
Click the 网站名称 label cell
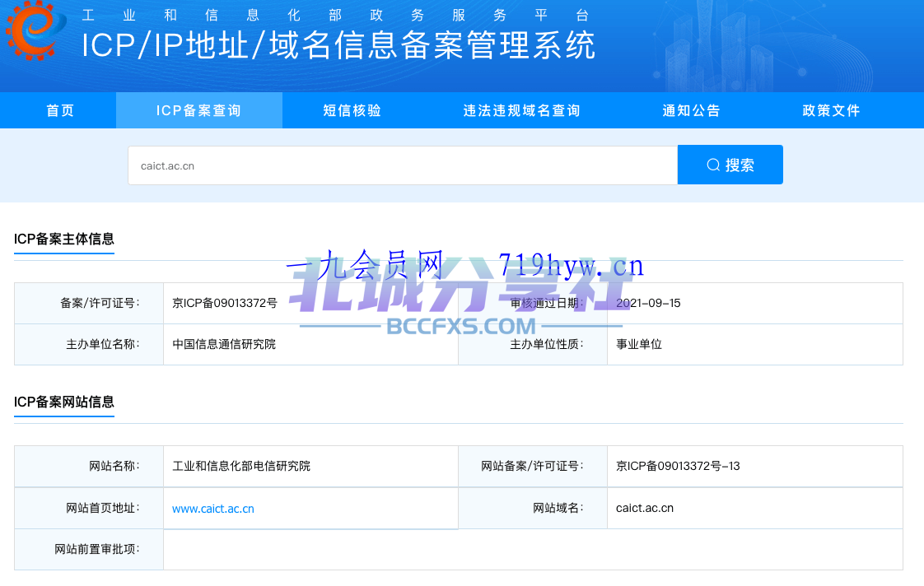coord(89,467)
